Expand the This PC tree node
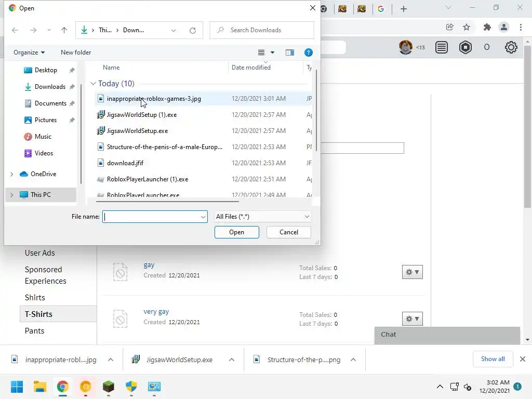 pyautogui.click(x=11, y=195)
